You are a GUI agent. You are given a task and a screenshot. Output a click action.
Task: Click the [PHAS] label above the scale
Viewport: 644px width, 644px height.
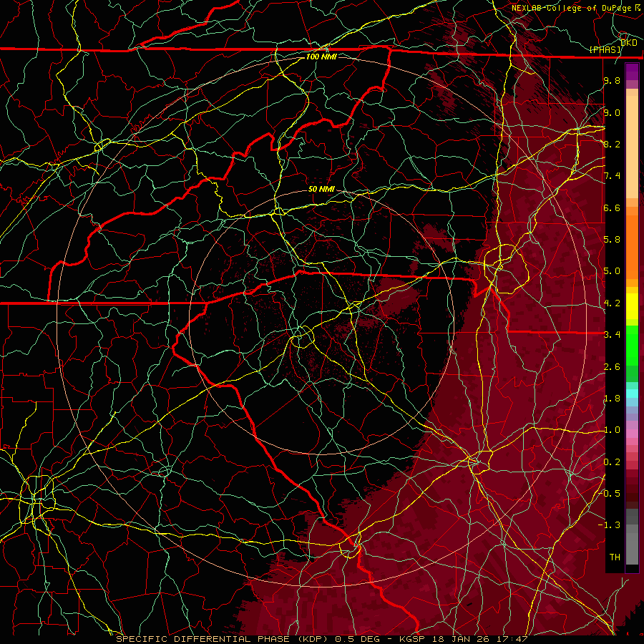tap(605, 49)
